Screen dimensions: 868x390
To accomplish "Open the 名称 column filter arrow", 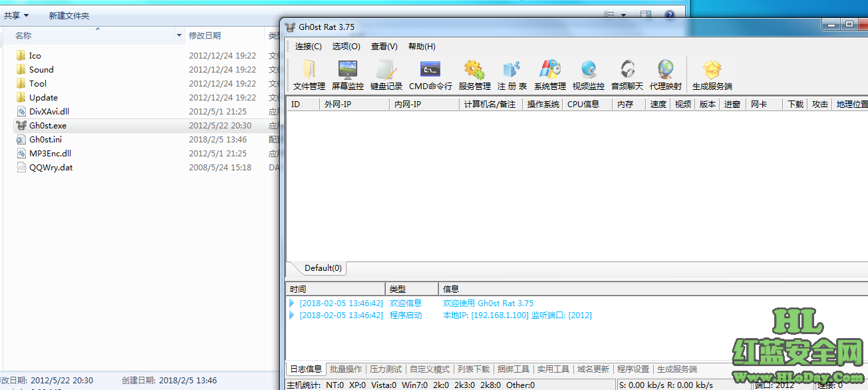I will [x=179, y=35].
